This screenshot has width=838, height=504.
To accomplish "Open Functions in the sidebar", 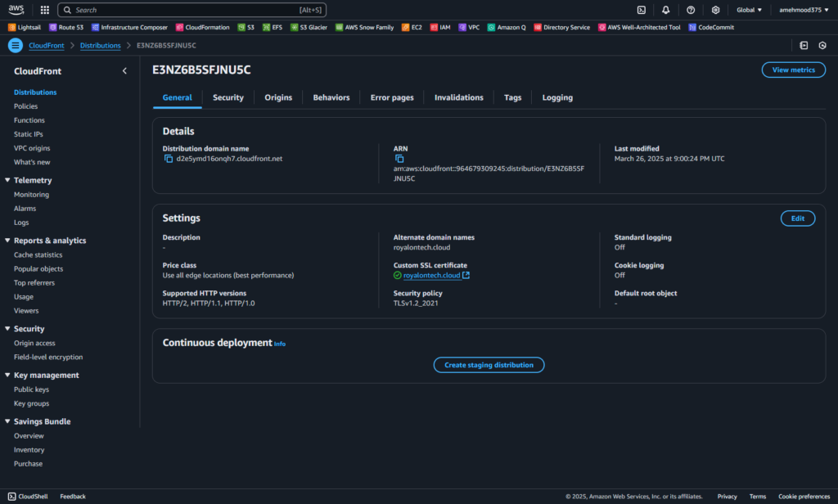I will (x=29, y=120).
